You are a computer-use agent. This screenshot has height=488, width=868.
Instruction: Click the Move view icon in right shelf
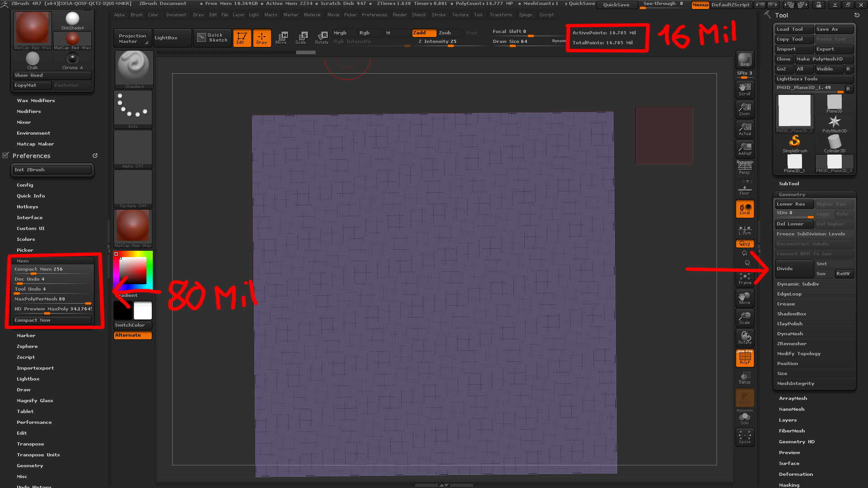(745, 298)
